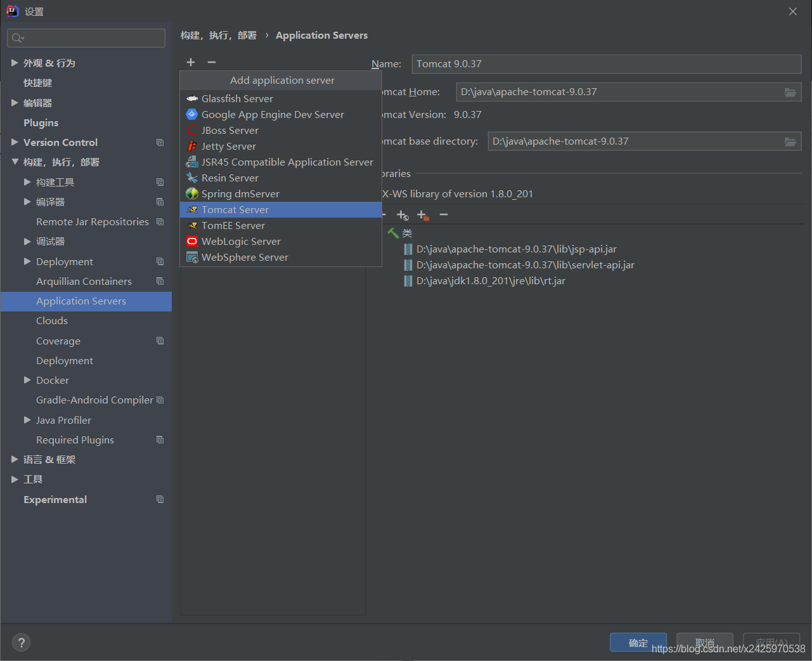Click the project-level icon beside Arquillian Containers

(160, 281)
